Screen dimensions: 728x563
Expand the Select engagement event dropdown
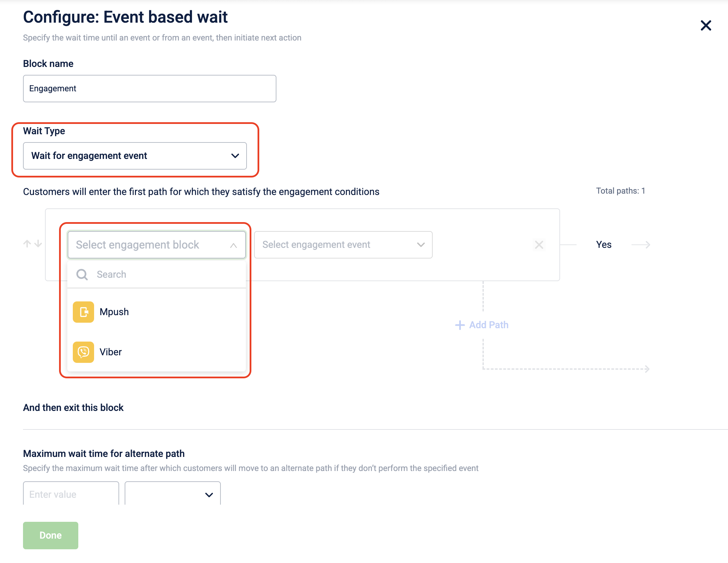click(x=343, y=245)
